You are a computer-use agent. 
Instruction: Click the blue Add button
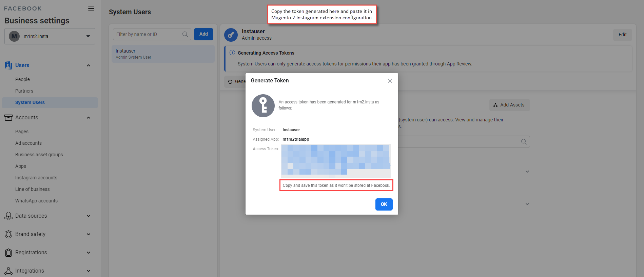tap(203, 34)
